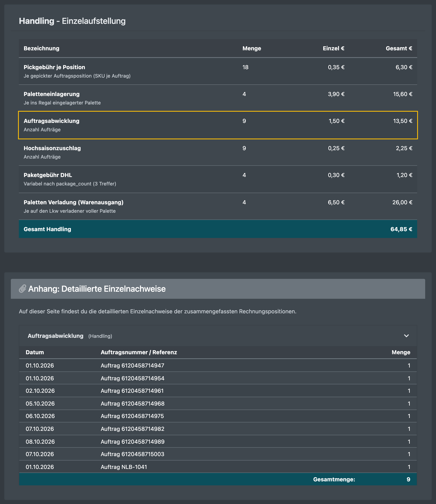Screen dimensions: 436x504
Task: Select Auftrag 6120458714975 entry
Action: click(x=132, y=416)
